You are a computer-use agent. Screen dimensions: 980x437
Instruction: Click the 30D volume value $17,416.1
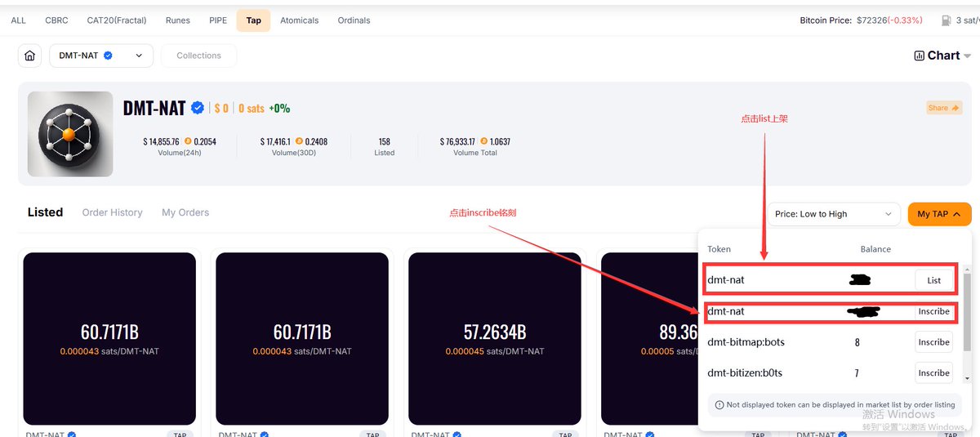click(x=275, y=141)
